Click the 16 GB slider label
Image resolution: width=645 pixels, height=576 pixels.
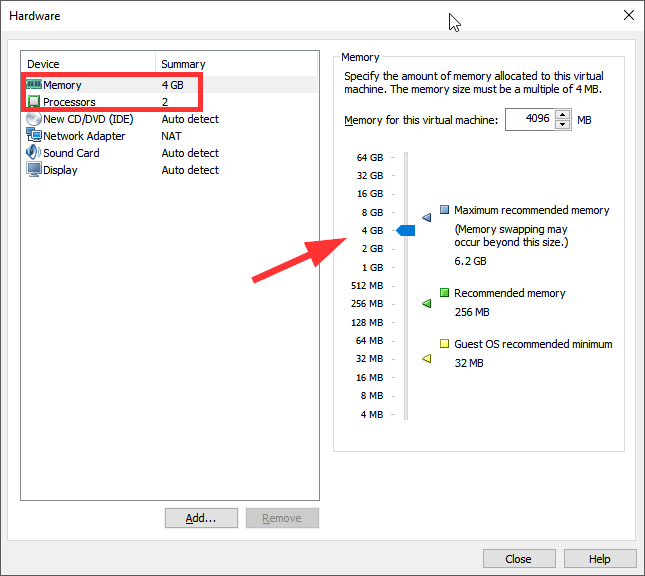370,193
